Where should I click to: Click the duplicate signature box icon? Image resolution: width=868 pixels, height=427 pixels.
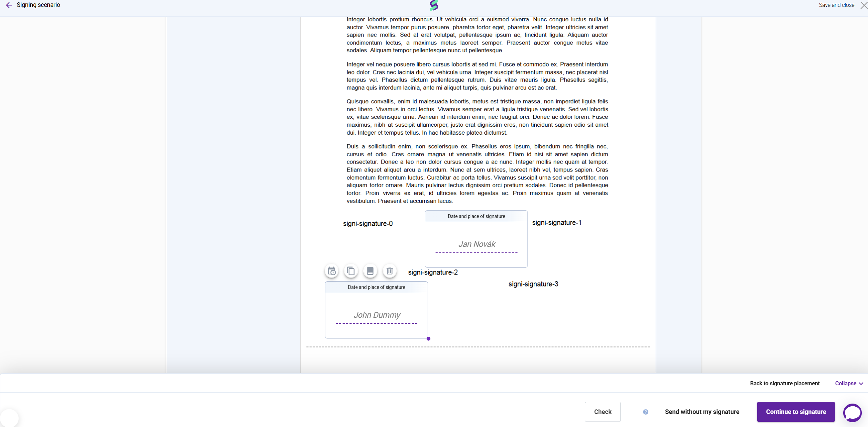click(351, 271)
